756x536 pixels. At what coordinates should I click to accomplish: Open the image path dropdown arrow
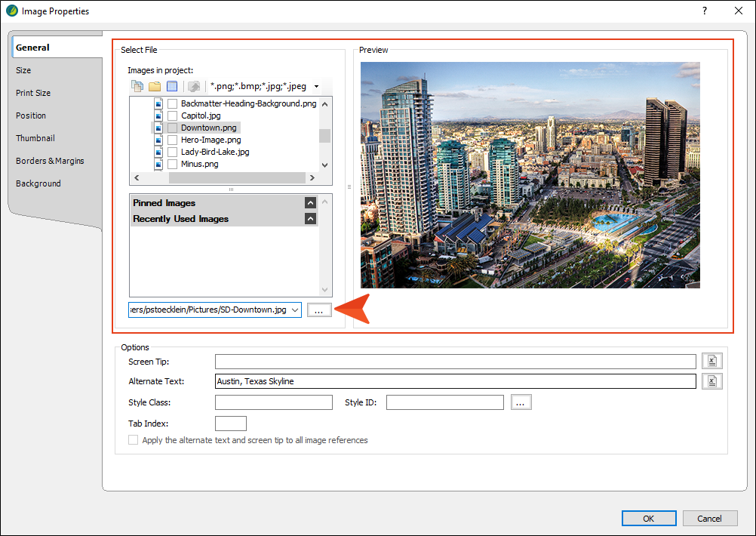[295, 310]
